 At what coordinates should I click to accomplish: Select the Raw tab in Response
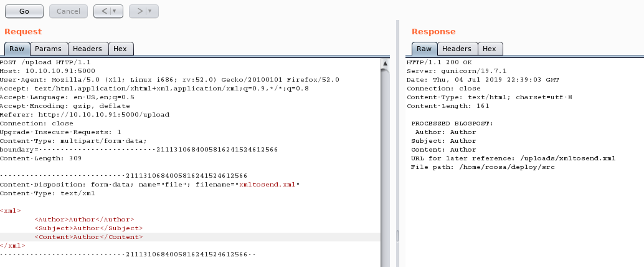point(424,49)
